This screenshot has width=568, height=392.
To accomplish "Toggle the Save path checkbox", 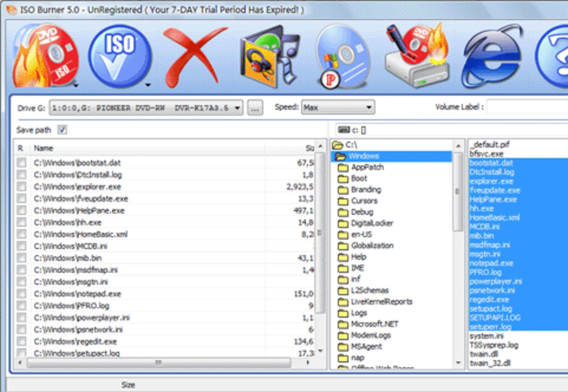I will tap(62, 130).
